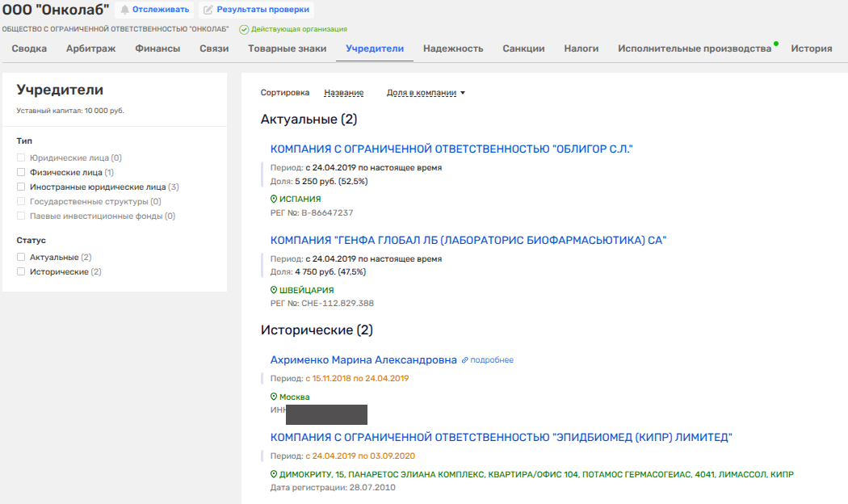This screenshot has width=848, height=504.
Task: Open the Санкции tab
Action: (x=523, y=48)
